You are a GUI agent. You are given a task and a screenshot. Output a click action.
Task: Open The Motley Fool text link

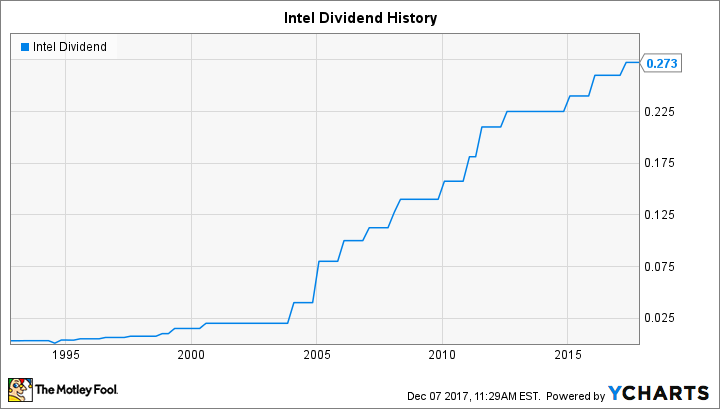tap(75, 390)
